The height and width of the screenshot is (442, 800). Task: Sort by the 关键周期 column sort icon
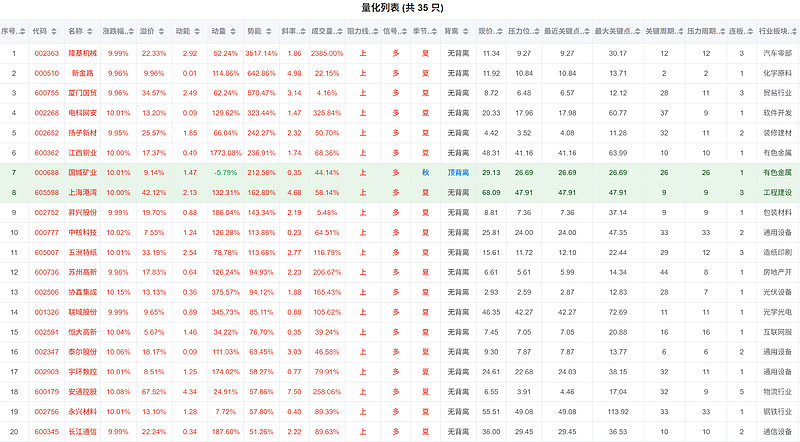coord(681,32)
